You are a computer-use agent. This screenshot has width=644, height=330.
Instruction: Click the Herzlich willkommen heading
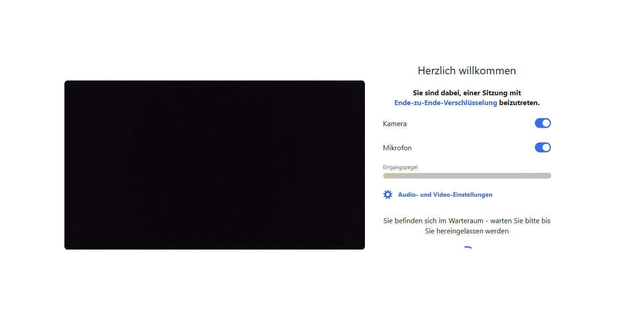tap(467, 71)
